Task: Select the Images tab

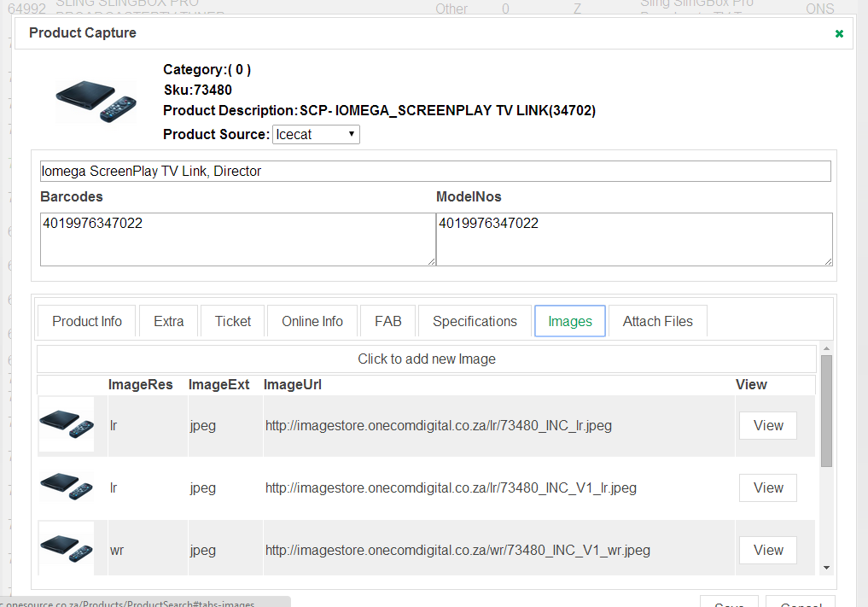Action: [570, 321]
